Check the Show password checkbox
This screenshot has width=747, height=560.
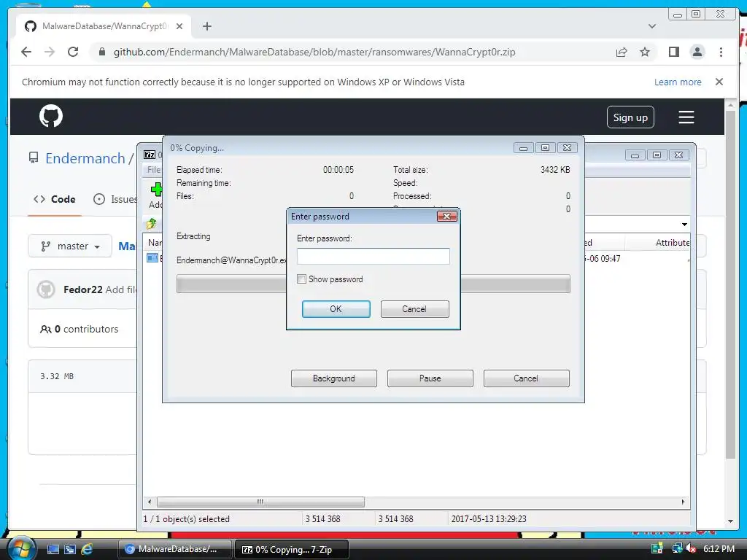301,279
